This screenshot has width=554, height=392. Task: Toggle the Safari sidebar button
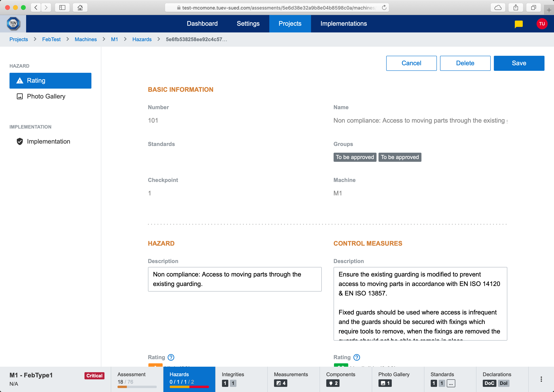(62, 8)
